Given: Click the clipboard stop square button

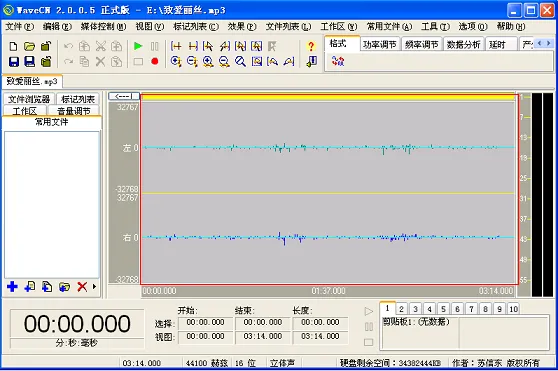Looking at the screenshot, I should (x=369, y=342).
